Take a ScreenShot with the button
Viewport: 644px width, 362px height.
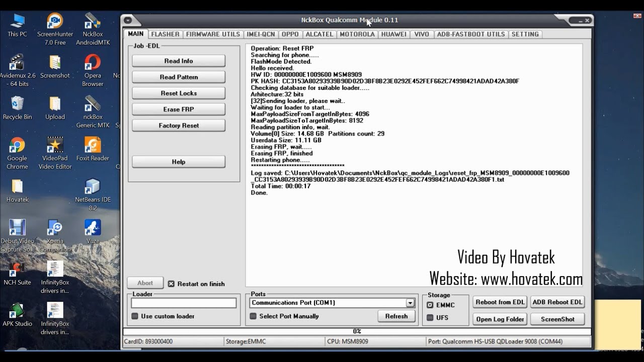point(557,319)
